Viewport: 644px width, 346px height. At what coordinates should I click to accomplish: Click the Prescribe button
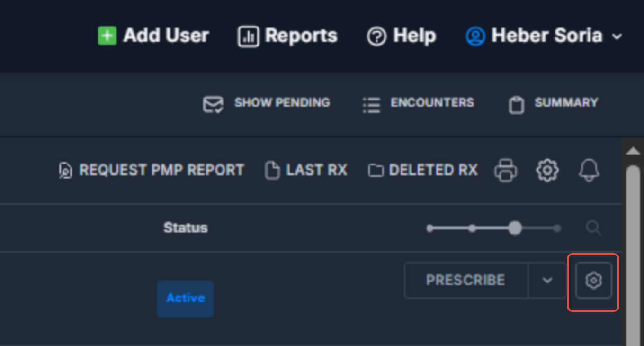pyautogui.click(x=466, y=281)
